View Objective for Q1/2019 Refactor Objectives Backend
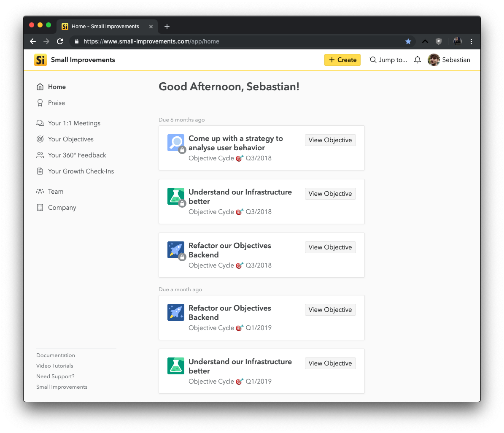The height and width of the screenshot is (433, 504). pyautogui.click(x=330, y=310)
